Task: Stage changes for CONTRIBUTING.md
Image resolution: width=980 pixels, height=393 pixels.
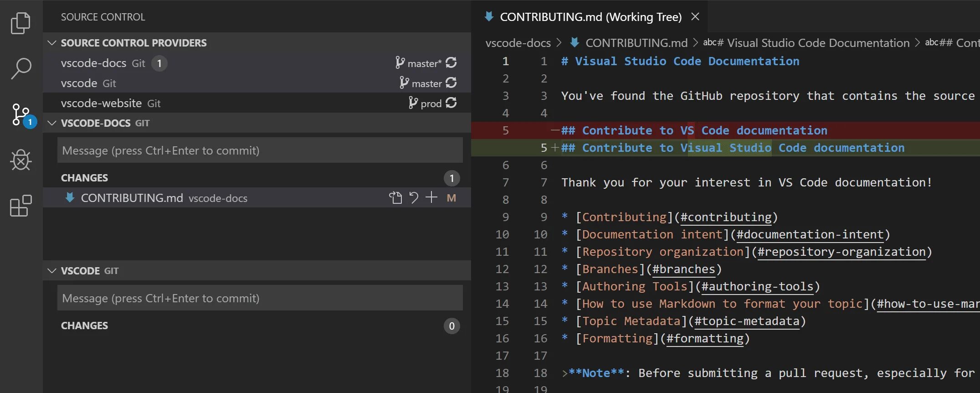Action: (431, 198)
